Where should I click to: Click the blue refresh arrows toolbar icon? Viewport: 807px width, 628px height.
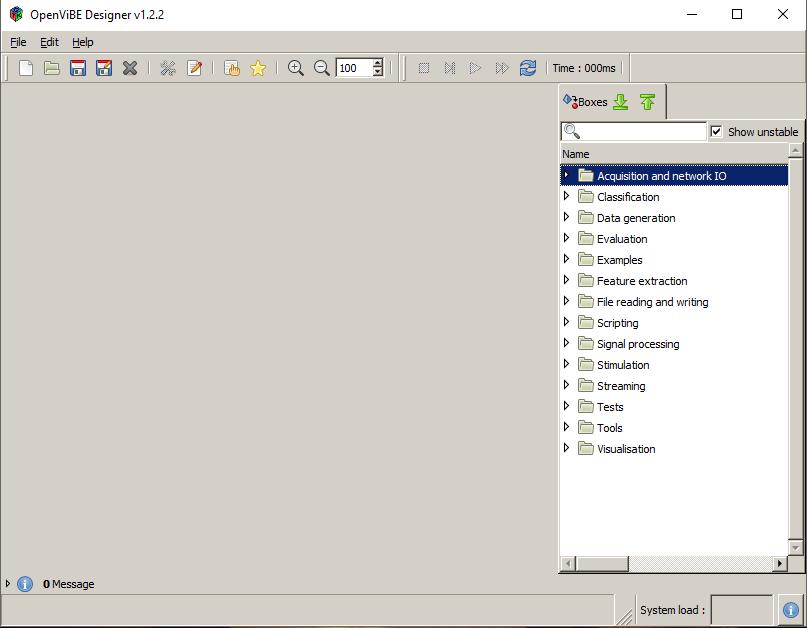(x=528, y=68)
